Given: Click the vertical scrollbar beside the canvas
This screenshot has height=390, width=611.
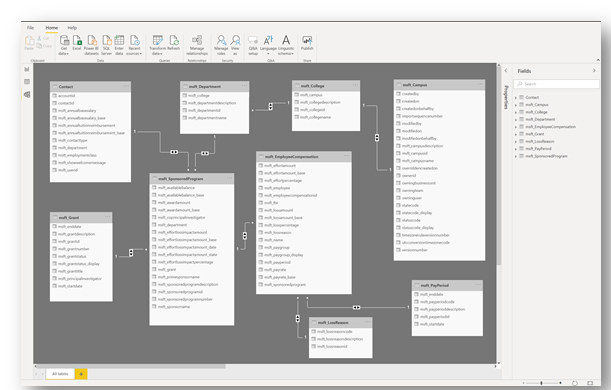Looking at the screenshot, I should coord(498,167).
